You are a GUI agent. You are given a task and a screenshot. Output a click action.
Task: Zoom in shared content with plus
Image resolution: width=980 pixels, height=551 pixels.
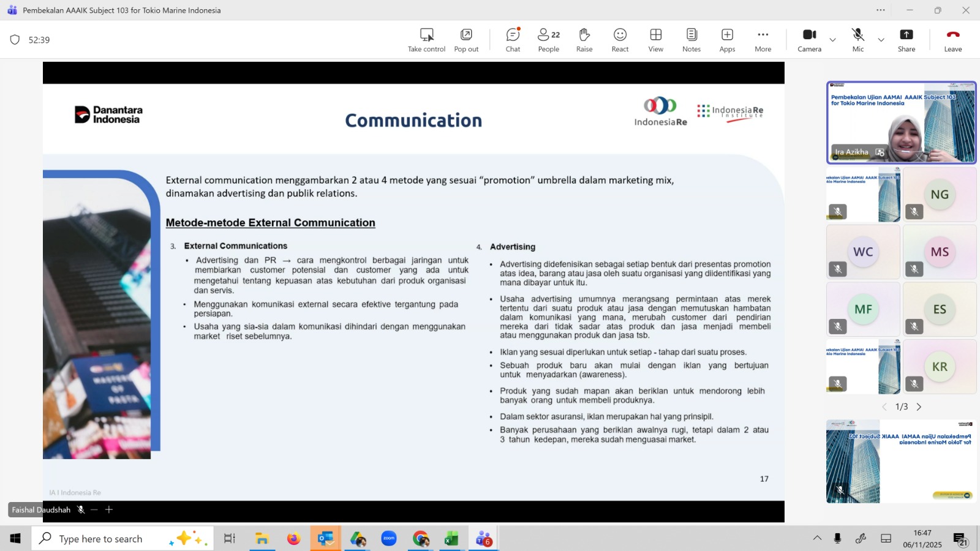[x=109, y=509]
